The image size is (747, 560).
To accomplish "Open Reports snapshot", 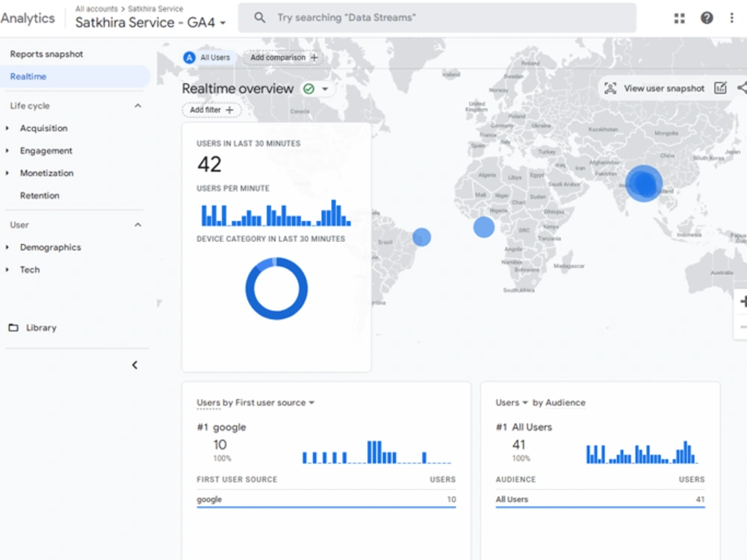I will (46, 54).
